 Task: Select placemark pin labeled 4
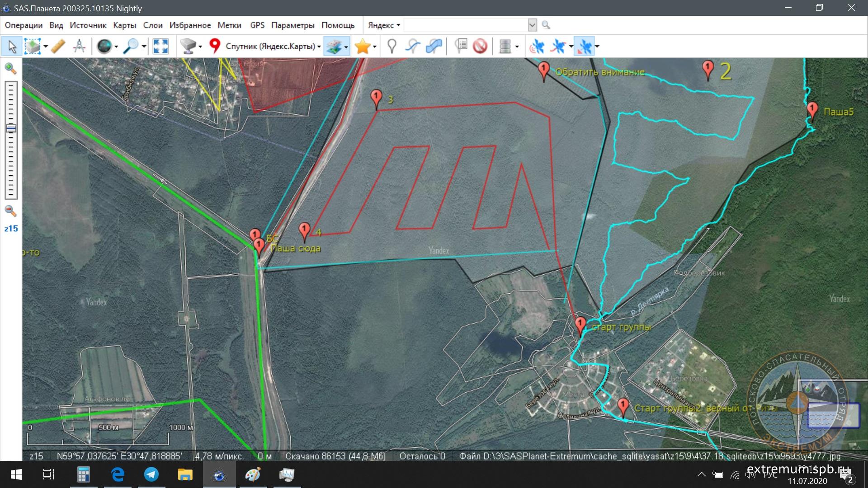(304, 232)
